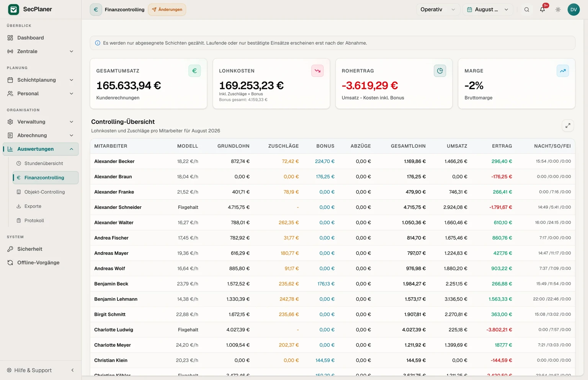Click Gesamtumsatz value 165.633,94 €
588x380 pixels.
click(129, 85)
